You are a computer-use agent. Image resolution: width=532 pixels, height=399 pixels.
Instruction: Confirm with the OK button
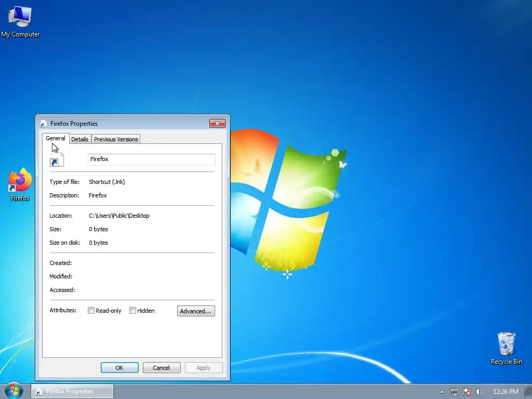pyautogui.click(x=119, y=368)
